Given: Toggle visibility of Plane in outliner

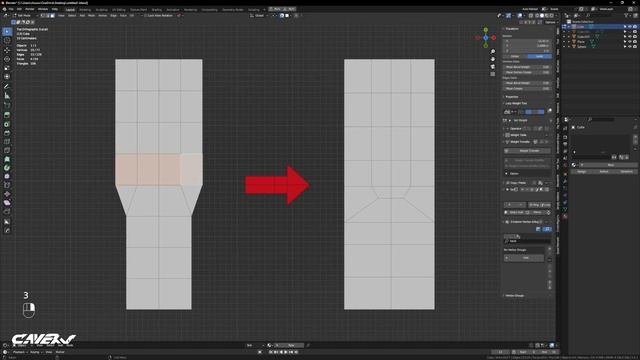Looking at the screenshot, I should [x=629, y=42].
